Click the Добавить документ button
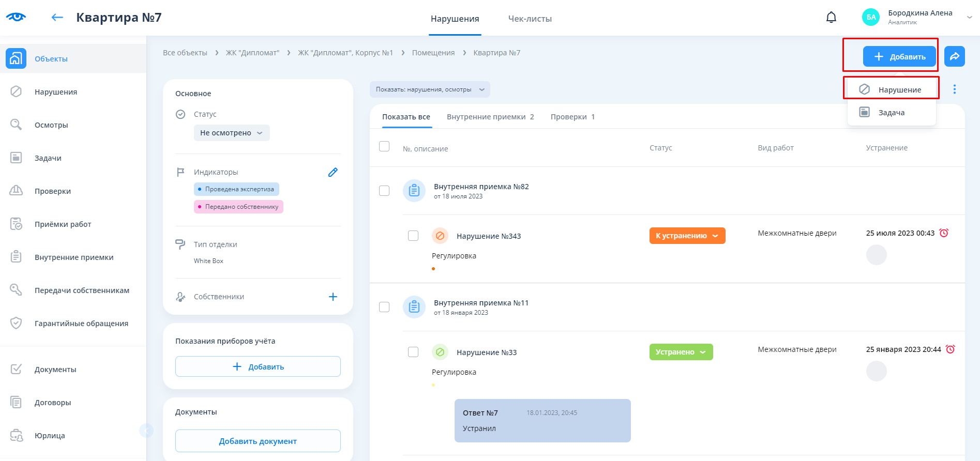This screenshot has height=461, width=980. point(258,441)
